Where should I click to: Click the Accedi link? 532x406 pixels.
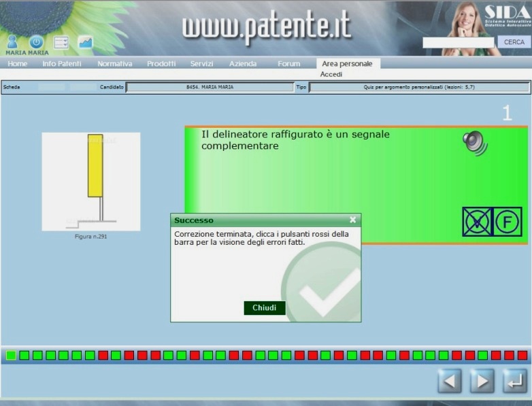point(331,74)
